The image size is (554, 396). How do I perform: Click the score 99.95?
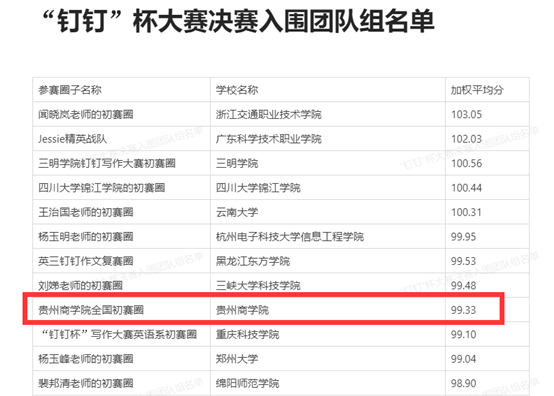pos(464,236)
